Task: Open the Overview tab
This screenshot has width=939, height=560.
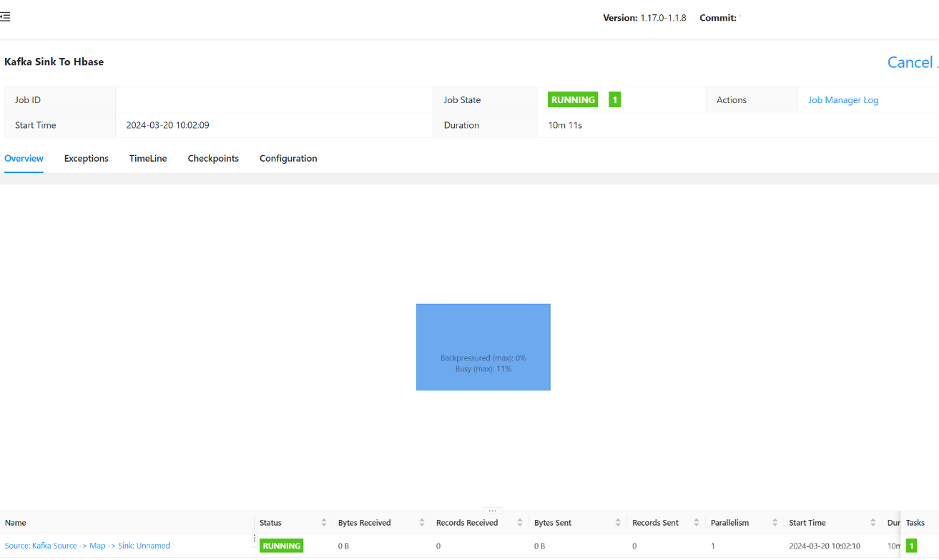Action: point(24,159)
